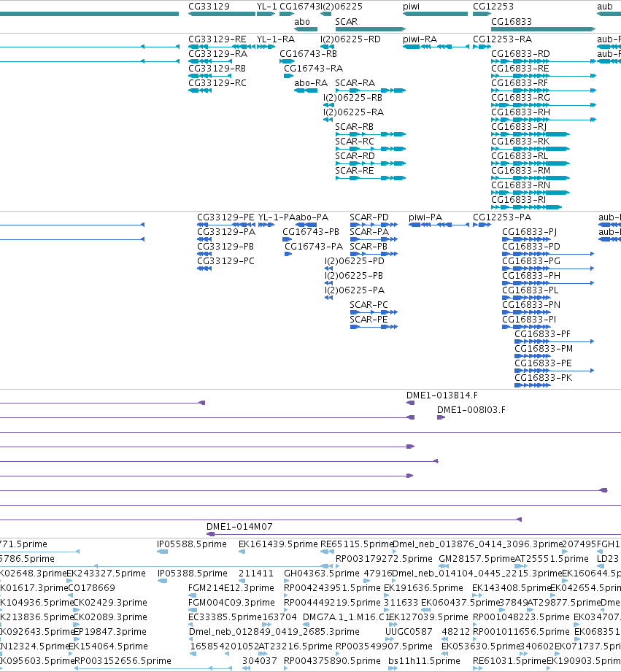Click the piwi gene label in top track

pos(411,7)
